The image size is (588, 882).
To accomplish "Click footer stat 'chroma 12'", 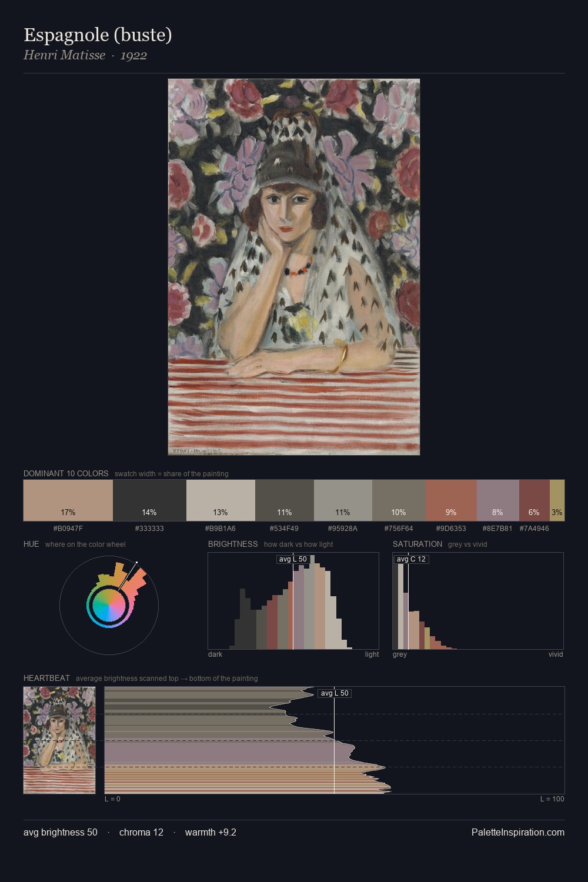I will (x=141, y=833).
